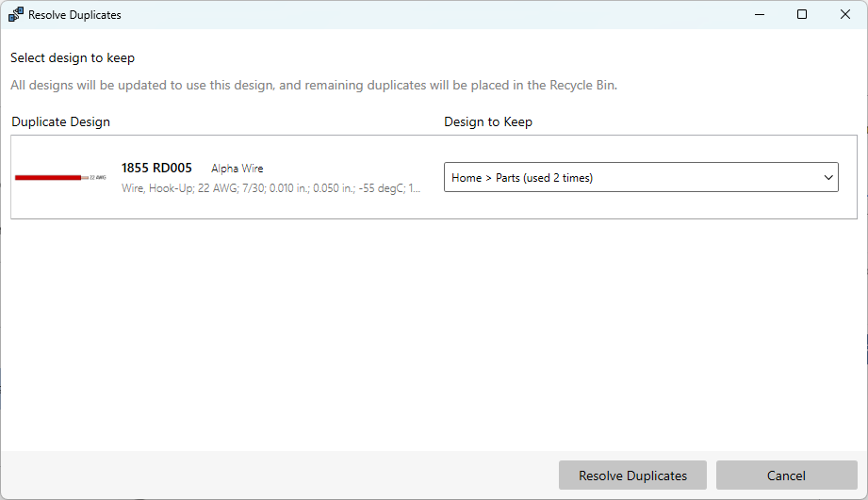The width and height of the screenshot is (868, 500).
Task: Maximize the Resolve Duplicates window
Action: [x=802, y=14]
